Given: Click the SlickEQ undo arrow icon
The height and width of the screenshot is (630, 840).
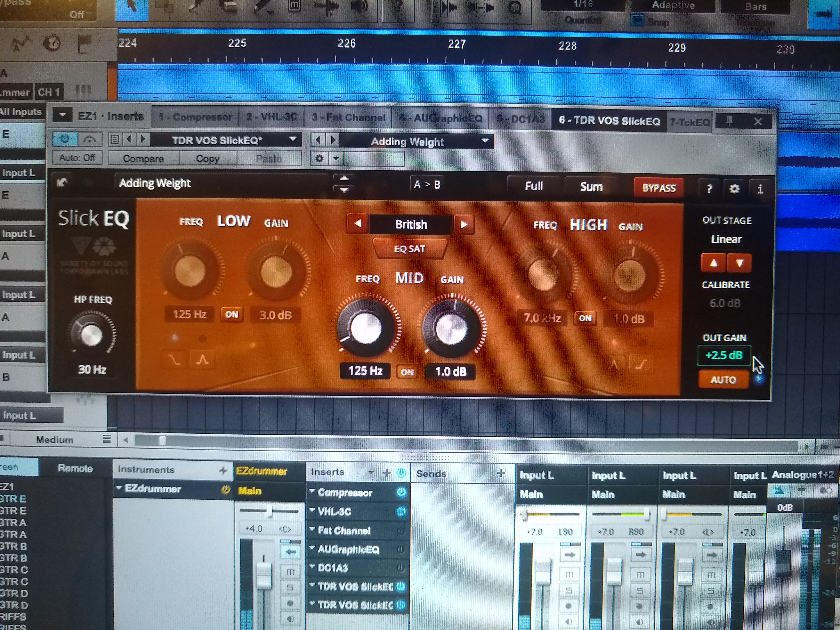Looking at the screenshot, I should pos(62,183).
